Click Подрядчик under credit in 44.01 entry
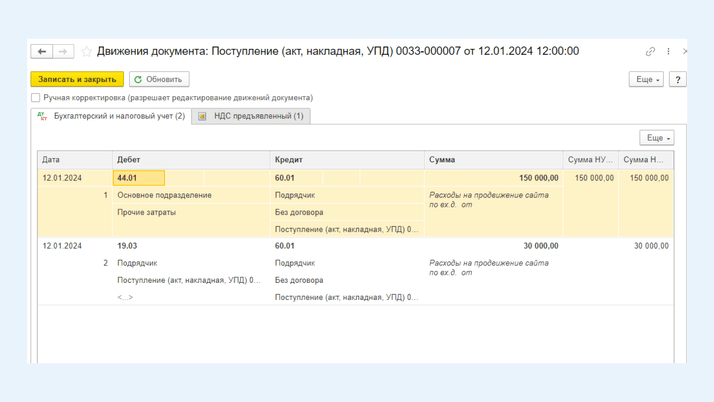The width and height of the screenshot is (714, 402). pos(295,195)
